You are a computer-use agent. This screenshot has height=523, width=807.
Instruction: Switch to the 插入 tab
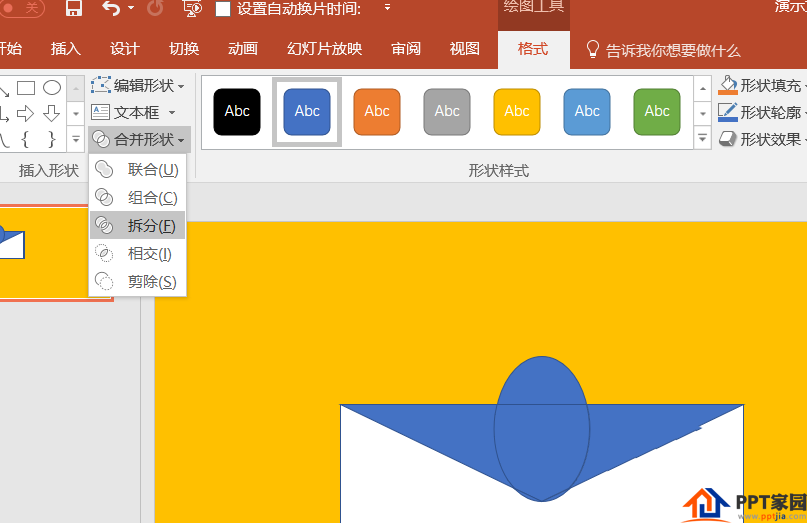pos(66,49)
